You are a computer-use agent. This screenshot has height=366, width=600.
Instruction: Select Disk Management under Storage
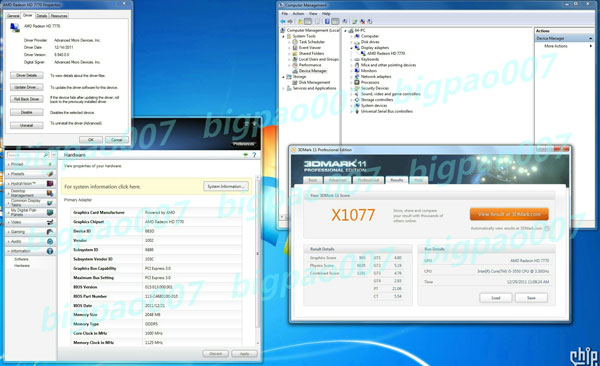tap(314, 82)
